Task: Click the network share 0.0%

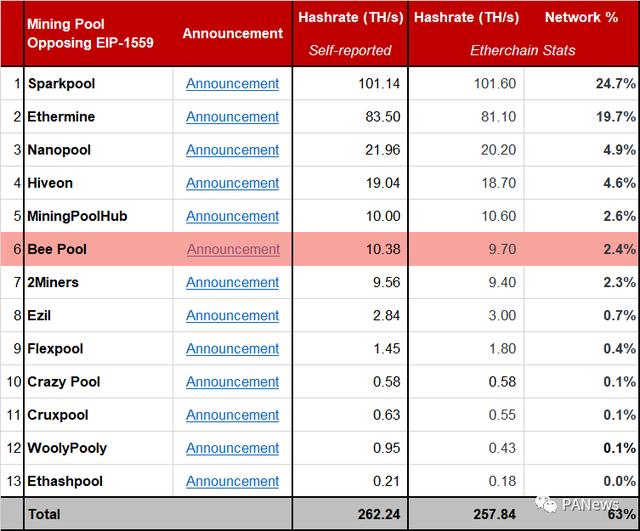Action: click(x=620, y=481)
